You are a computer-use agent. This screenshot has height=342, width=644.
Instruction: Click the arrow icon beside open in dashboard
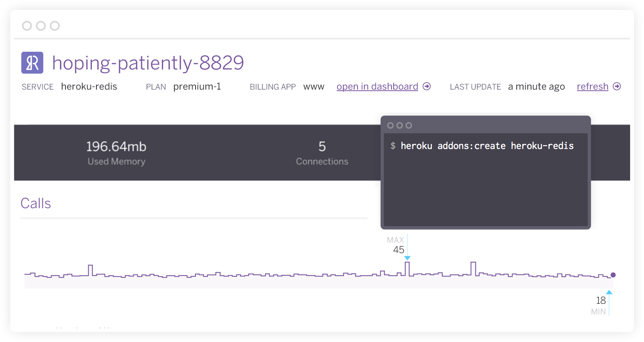click(x=427, y=86)
